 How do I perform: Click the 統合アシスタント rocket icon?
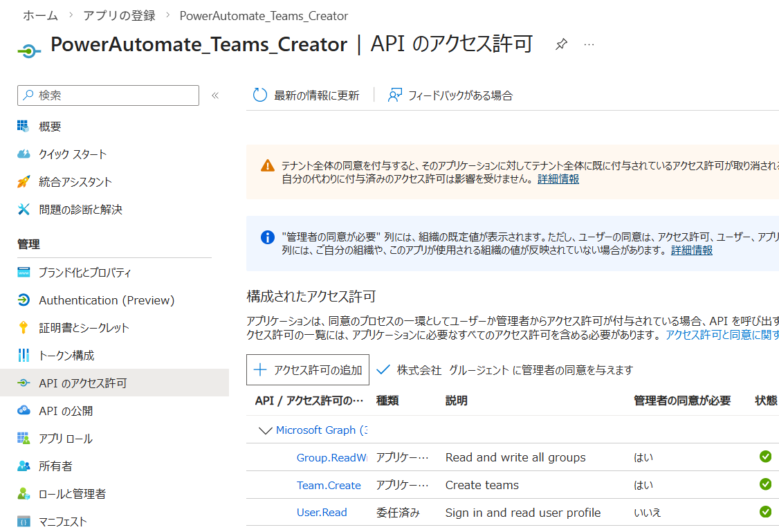click(24, 182)
